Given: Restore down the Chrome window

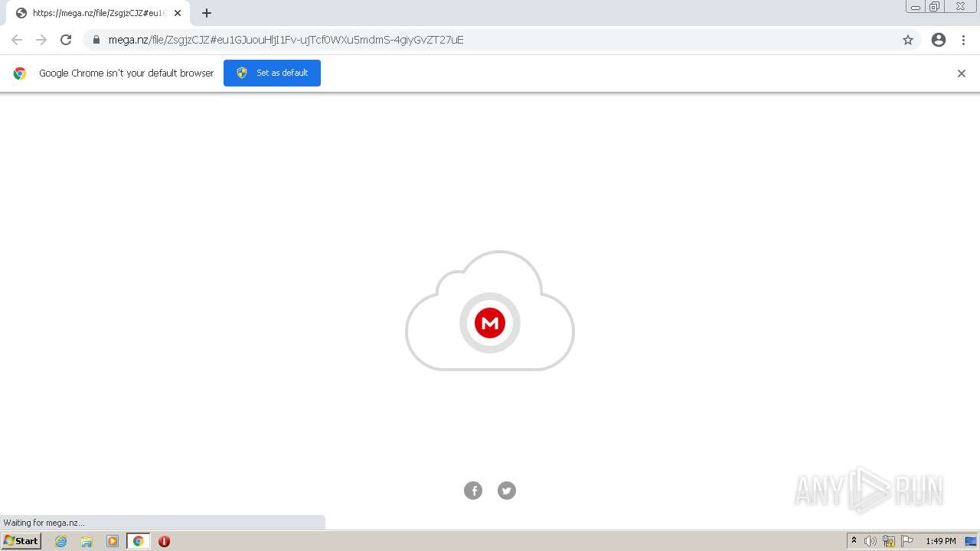Looking at the screenshot, I should pyautogui.click(x=935, y=7).
